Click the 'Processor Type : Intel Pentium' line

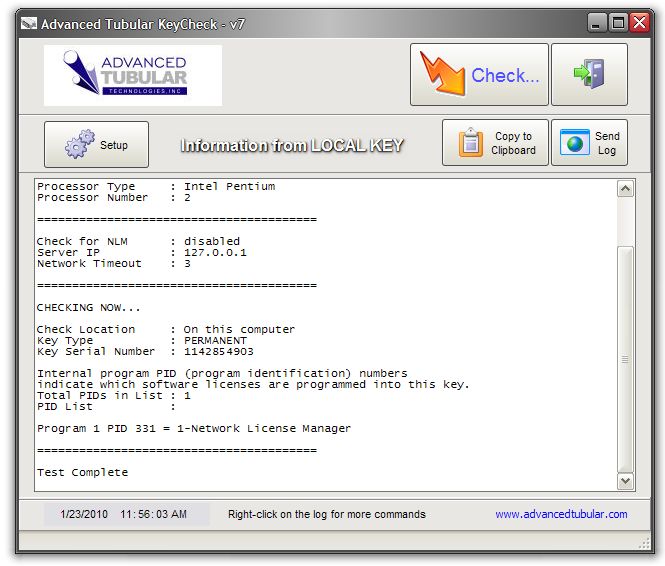pos(156,187)
